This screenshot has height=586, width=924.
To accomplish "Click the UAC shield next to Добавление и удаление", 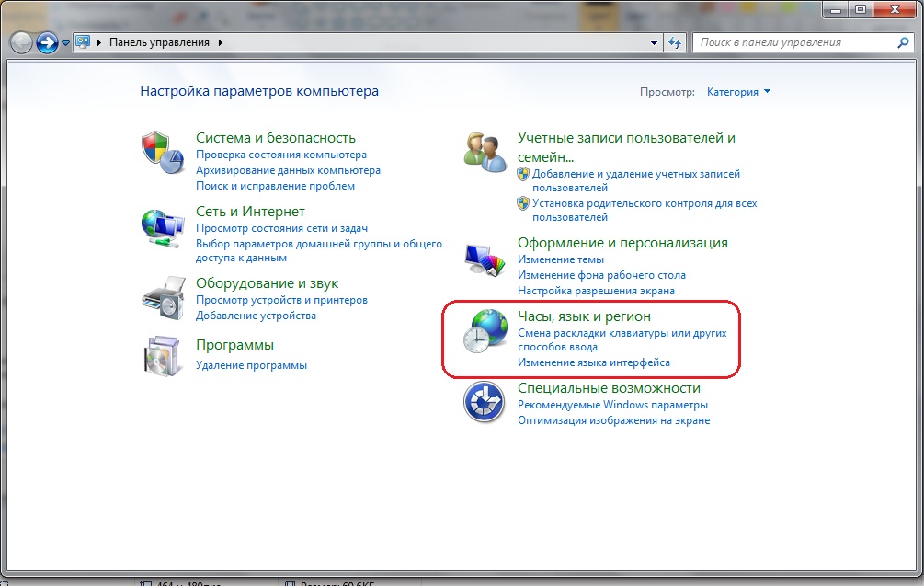I will 523,174.
